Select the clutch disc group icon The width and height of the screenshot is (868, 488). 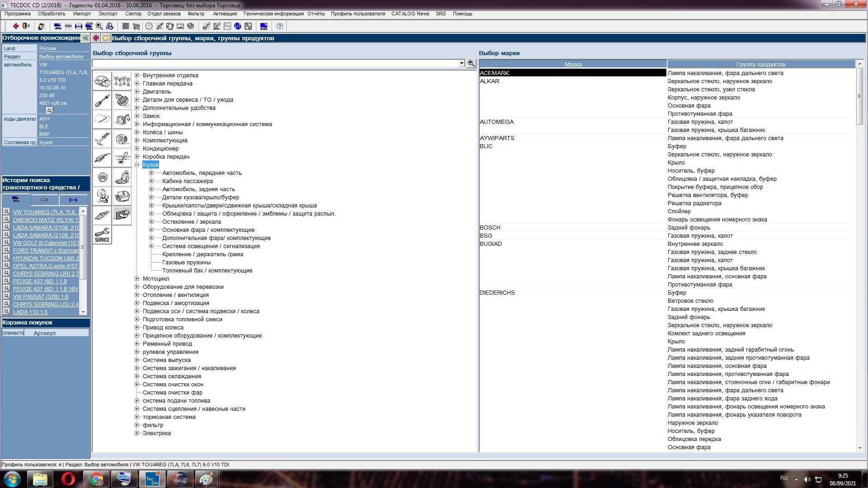pos(122,100)
